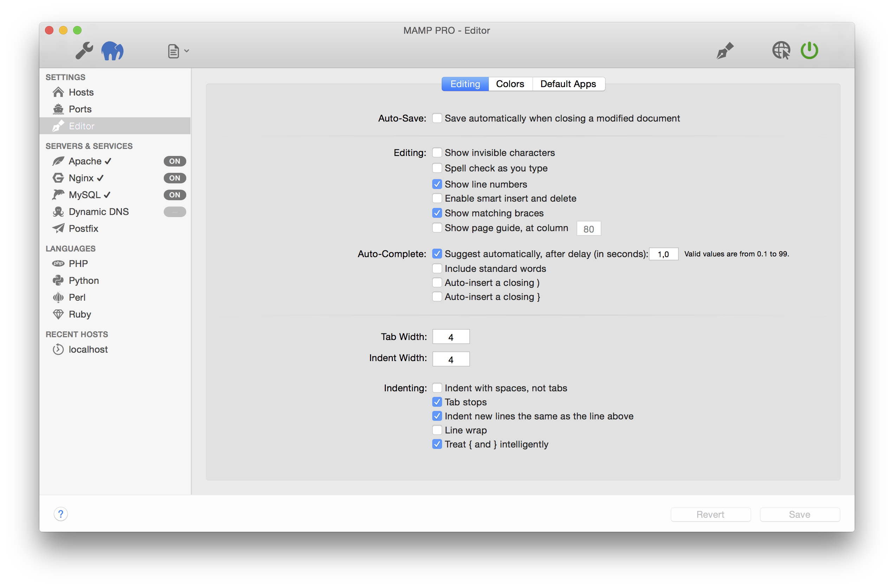Image resolution: width=894 pixels, height=588 pixels.
Task: Uncheck Indent new lines same as above
Action: pos(437,416)
